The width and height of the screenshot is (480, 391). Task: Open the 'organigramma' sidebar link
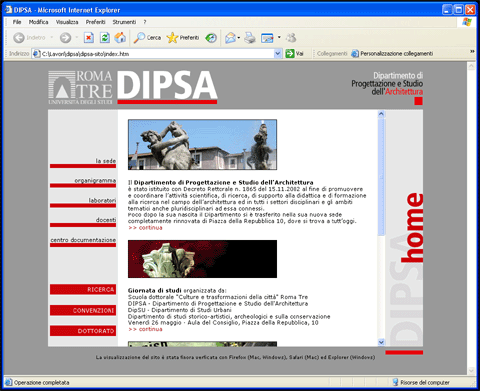(95, 181)
